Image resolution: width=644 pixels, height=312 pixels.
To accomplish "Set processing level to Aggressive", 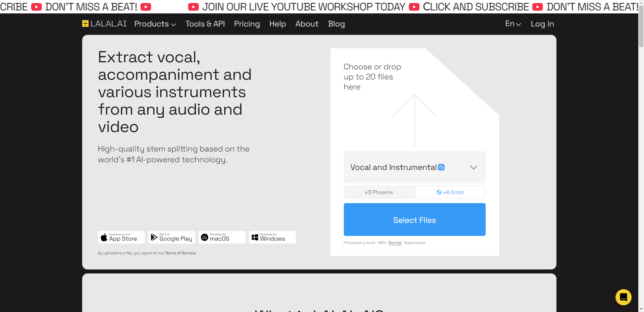I will tap(415, 243).
